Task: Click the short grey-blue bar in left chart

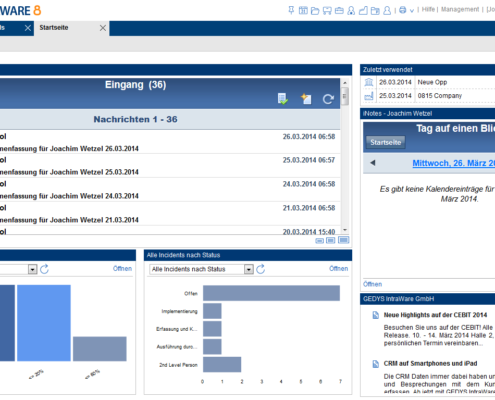Action: (100, 349)
